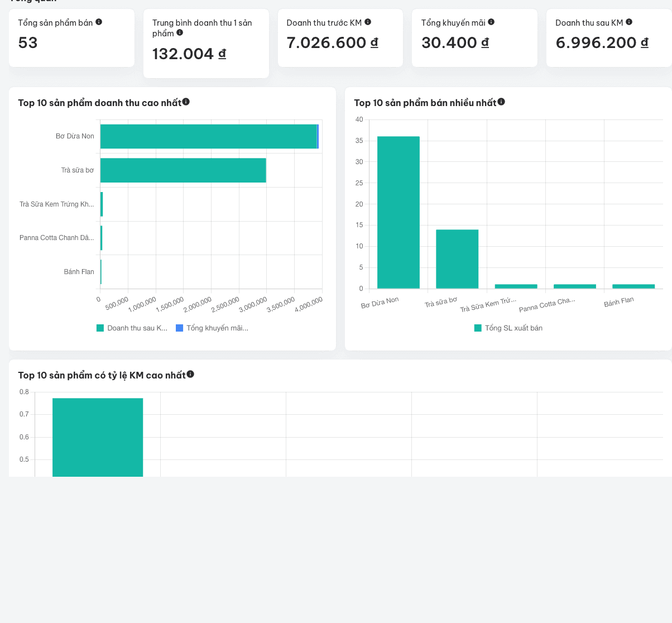Toggle Tổng SL xuất bán legend series
Viewport: 672px width, 623px height.
[x=508, y=328]
